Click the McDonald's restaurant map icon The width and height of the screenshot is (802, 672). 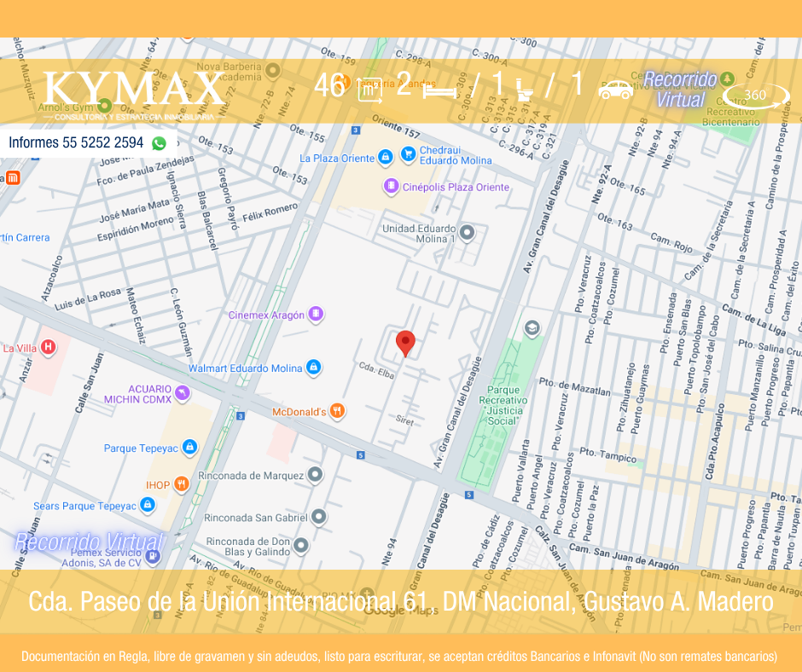click(337, 411)
